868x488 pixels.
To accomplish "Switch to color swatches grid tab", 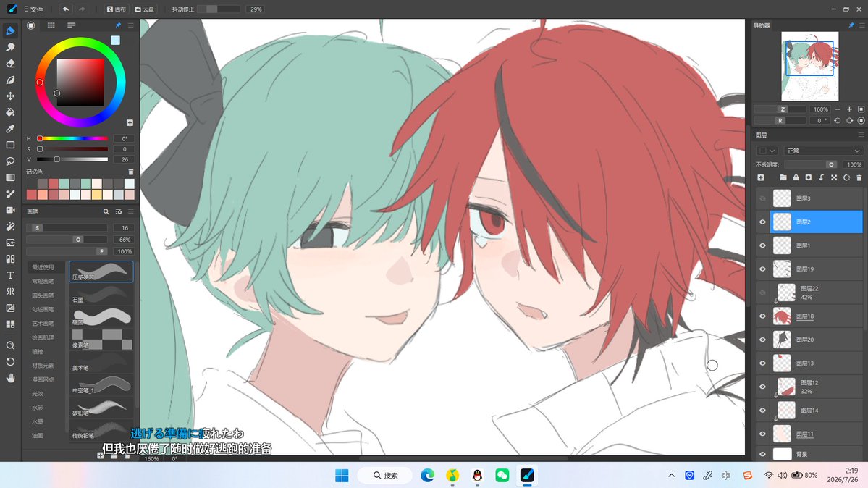I will (x=51, y=25).
